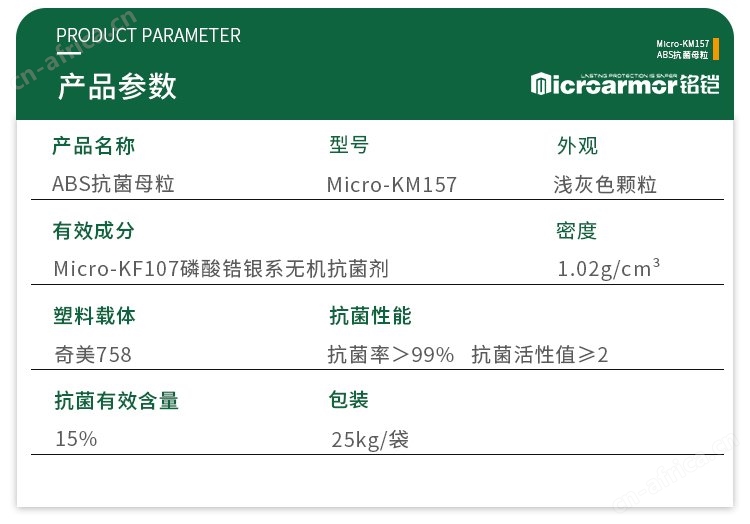Click the 25kg/袋 packaging value
Image resolution: width=750 pixels, height=524 pixels.
click(x=370, y=440)
